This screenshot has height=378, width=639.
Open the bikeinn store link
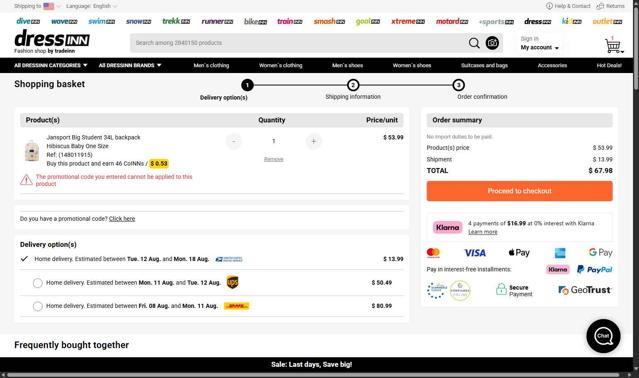256,21
